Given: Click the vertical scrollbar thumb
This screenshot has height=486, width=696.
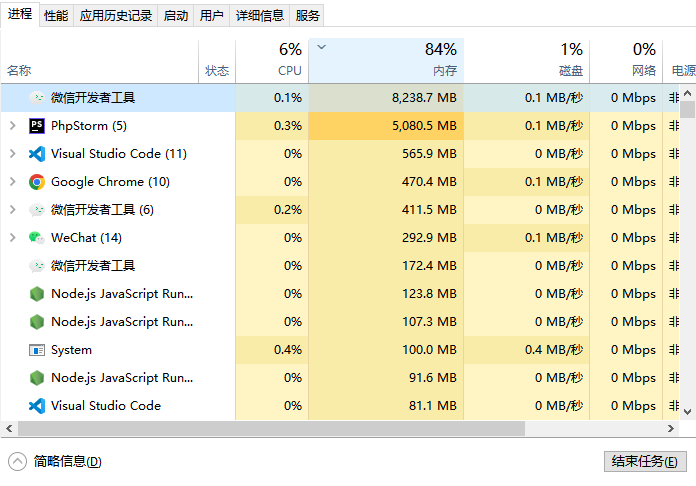Looking at the screenshot, I should (688, 110).
